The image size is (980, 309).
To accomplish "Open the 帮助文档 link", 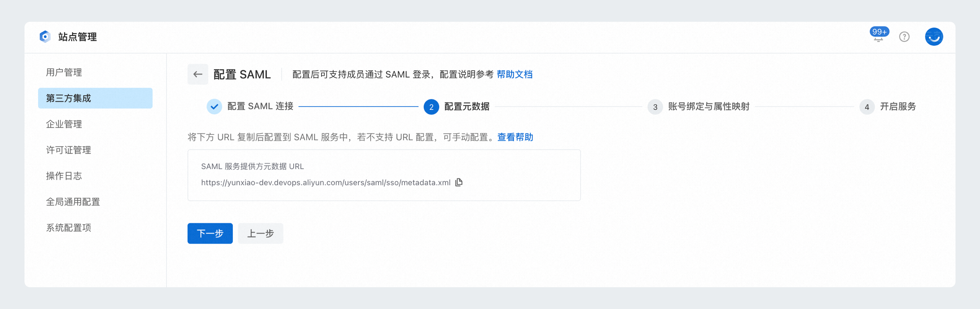I will pos(514,75).
